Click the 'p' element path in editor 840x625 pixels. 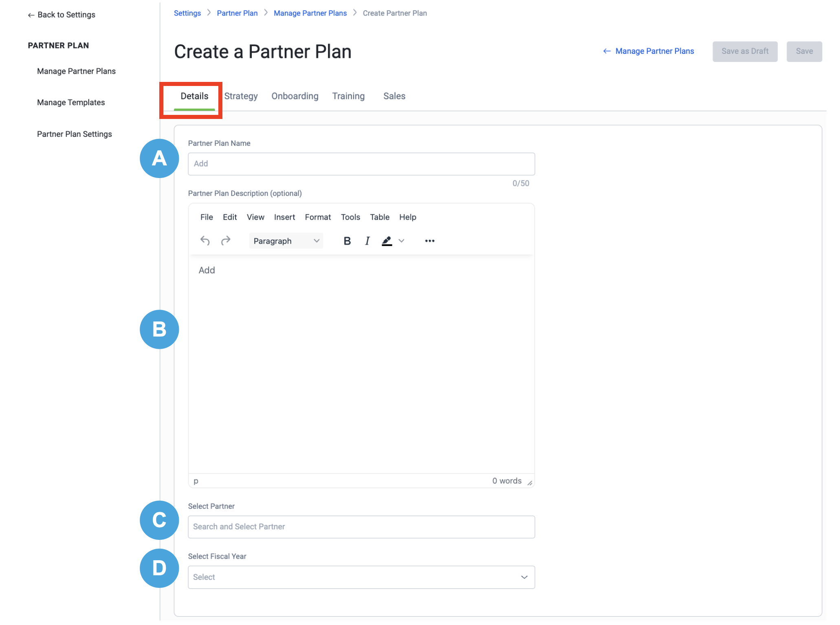coord(196,482)
